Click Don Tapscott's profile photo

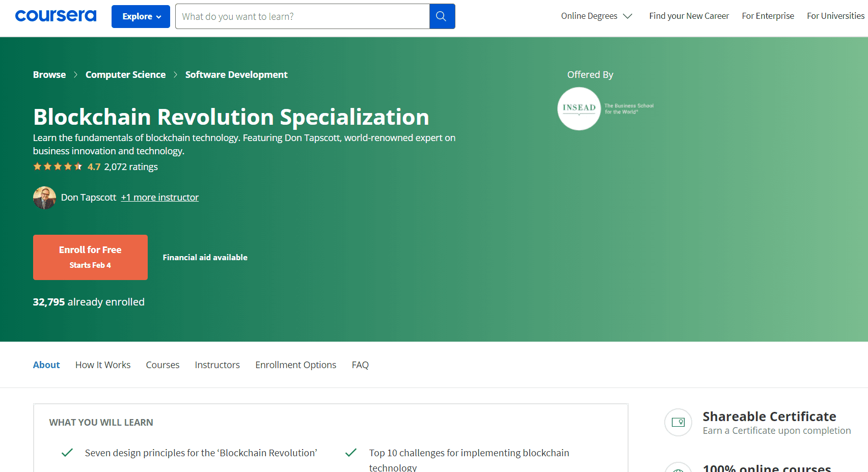pos(44,198)
